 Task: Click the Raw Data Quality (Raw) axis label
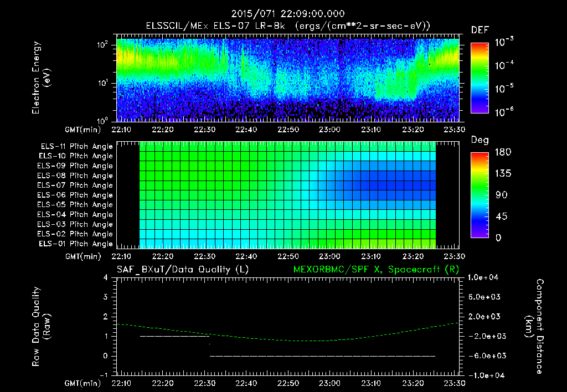pos(41,326)
